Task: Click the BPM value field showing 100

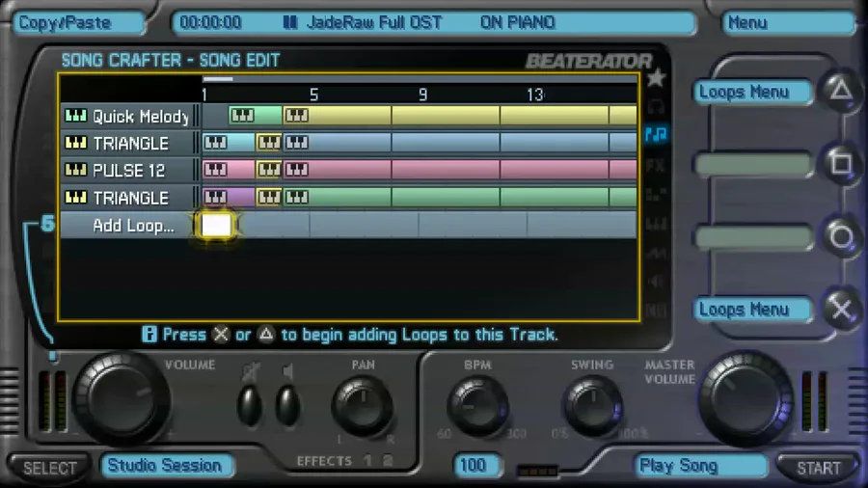Action: (x=476, y=465)
